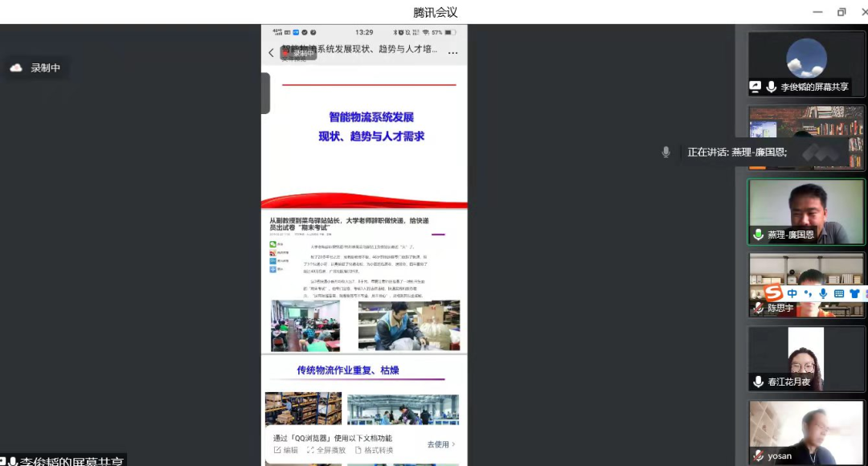Select the yosan participant video tile

[806, 430]
